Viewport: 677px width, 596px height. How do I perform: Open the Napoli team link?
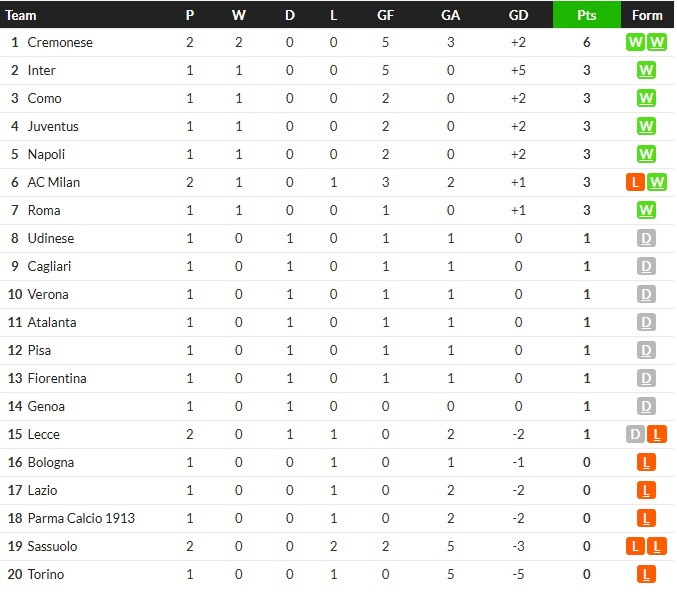tap(46, 154)
